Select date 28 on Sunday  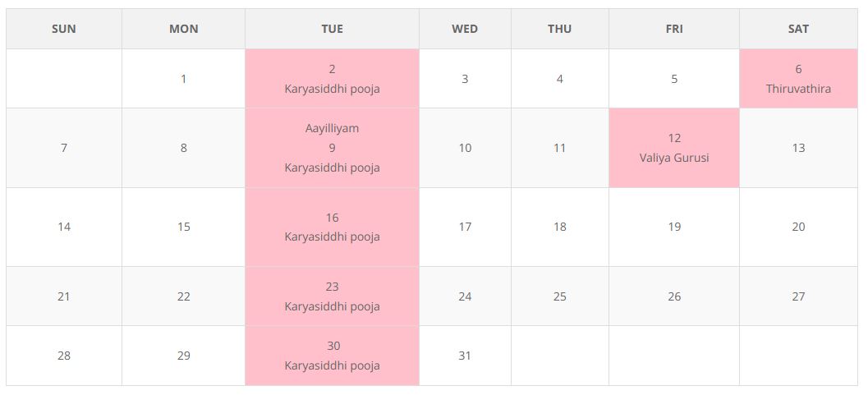(x=64, y=356)
